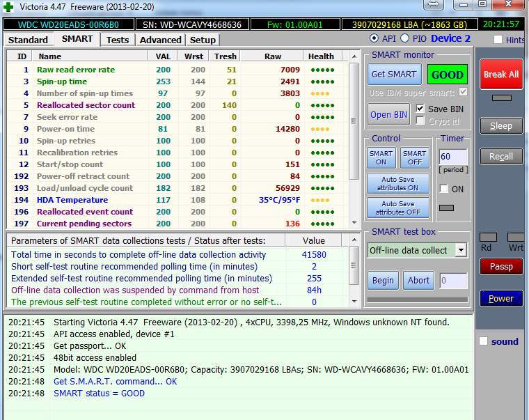Click the Device 2 label
This screenshot has width=529, height=420.
[x=450, y=38]
